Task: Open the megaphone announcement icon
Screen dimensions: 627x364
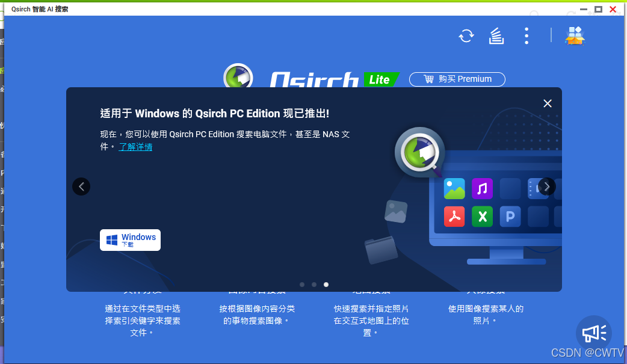Action: (x=594, y=333)
